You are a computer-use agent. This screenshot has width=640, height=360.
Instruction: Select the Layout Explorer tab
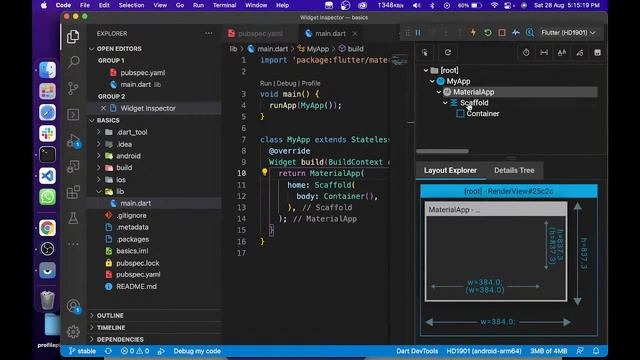point(450,171)
